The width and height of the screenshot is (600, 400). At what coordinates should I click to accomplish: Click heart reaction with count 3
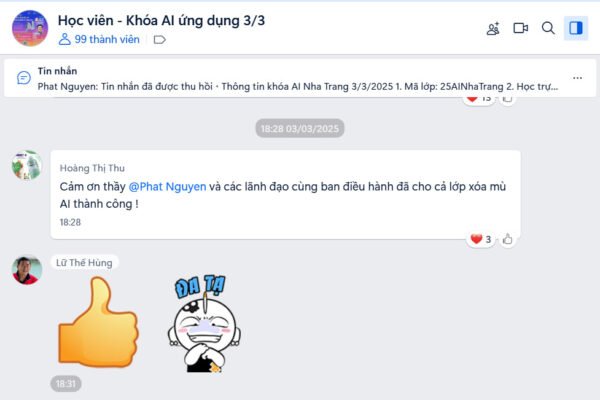coord(480,239)
